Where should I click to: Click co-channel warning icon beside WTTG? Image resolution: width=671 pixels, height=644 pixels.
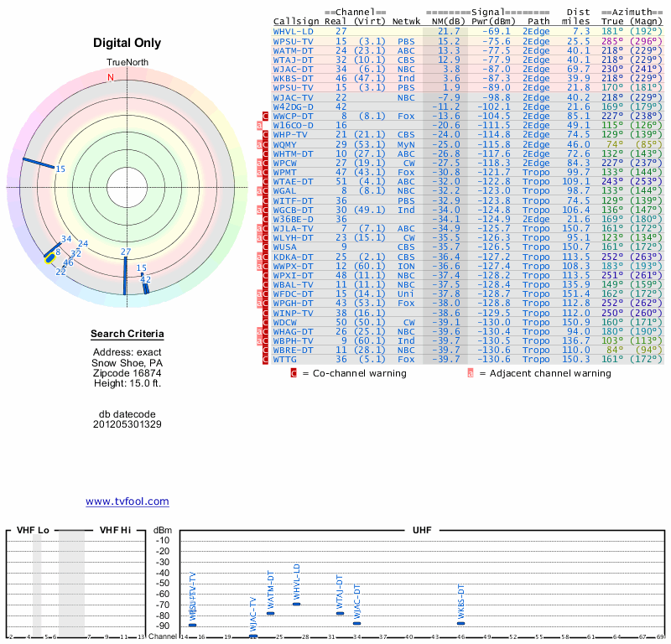pos(266,359)
